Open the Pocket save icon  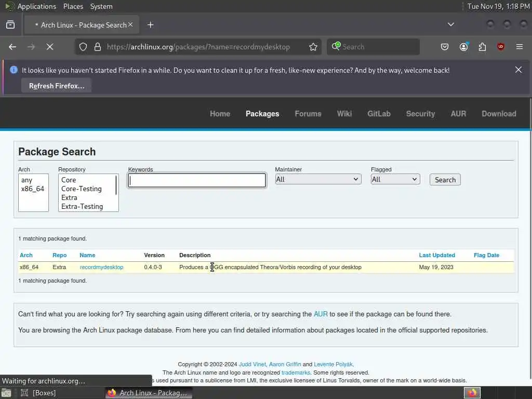click(445, 47)
